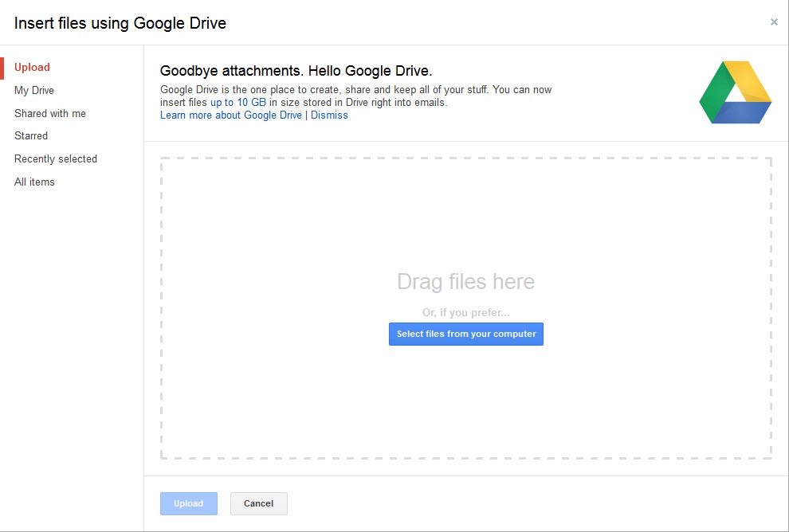Open Learn more about Google Drive link
Screen dimensions: 789x532
pos(231,115)
